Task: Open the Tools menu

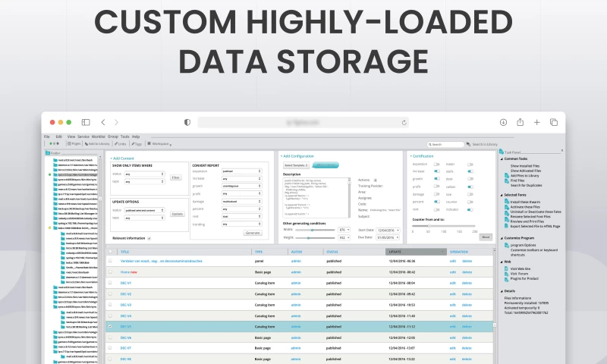Action: (124, 136)
